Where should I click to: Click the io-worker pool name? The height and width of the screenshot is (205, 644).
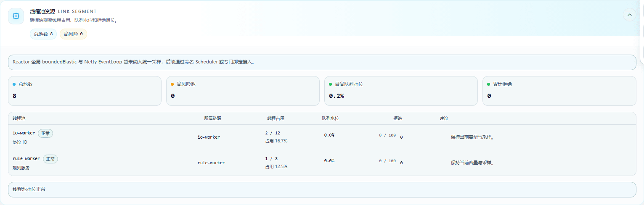[24, 133]
